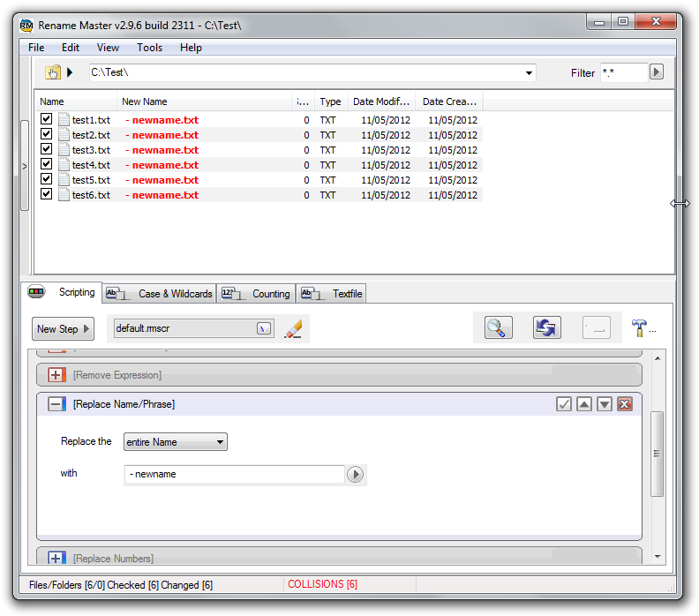
Task: Click the Filter input field
Action: pos(624,72)
